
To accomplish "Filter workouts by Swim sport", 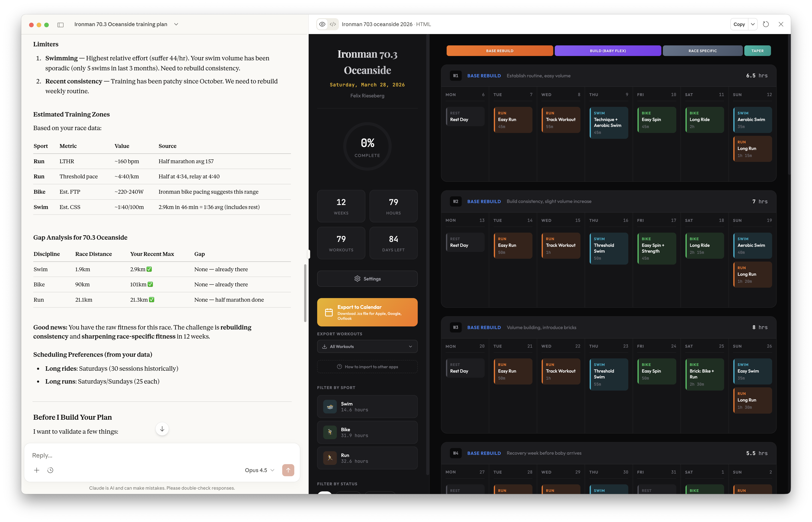I will [367, 406].
